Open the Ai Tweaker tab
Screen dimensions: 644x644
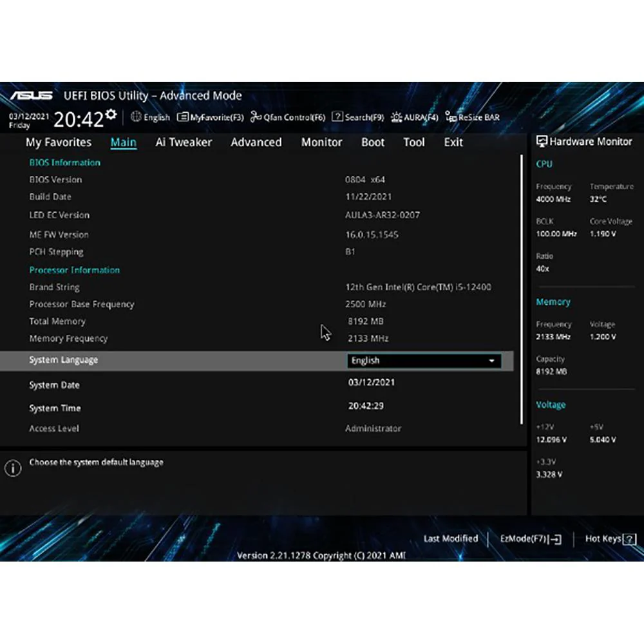(x=184, y=142)
